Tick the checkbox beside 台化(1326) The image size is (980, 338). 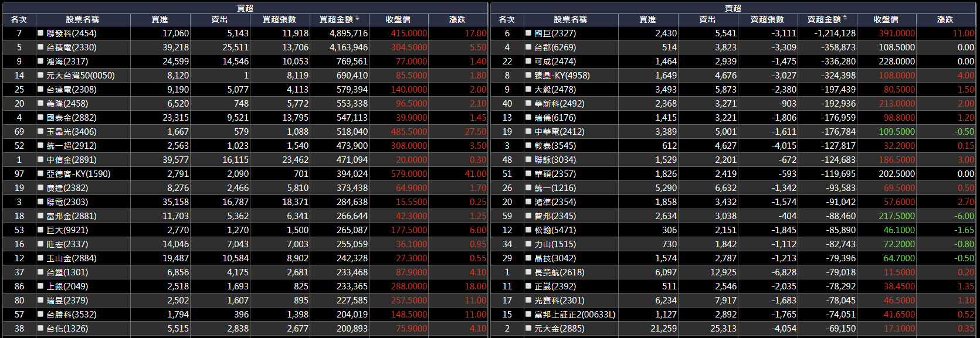[x=40, y=329]
